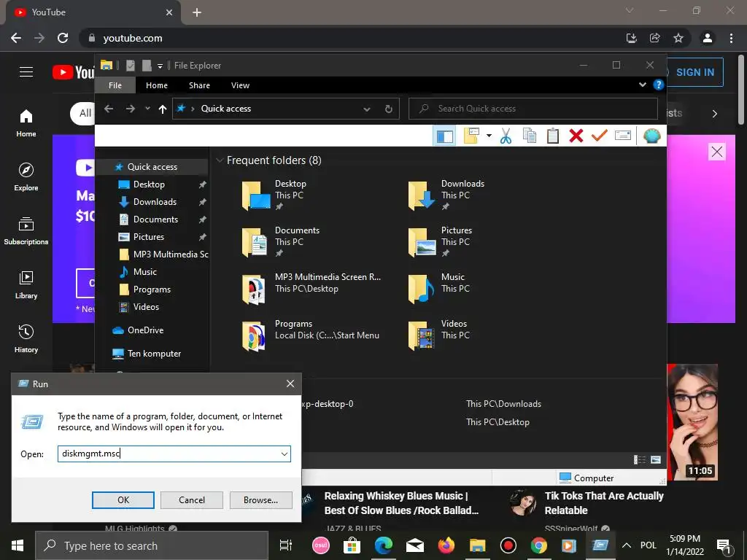This screenshot has height=560, width=747.
Task: Click Browse... in the Run dialog
Action: [260, 500]
